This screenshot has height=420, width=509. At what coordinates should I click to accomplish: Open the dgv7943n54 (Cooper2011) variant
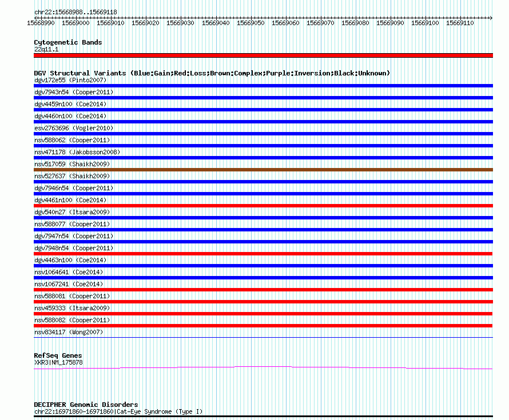coord(74,92)
